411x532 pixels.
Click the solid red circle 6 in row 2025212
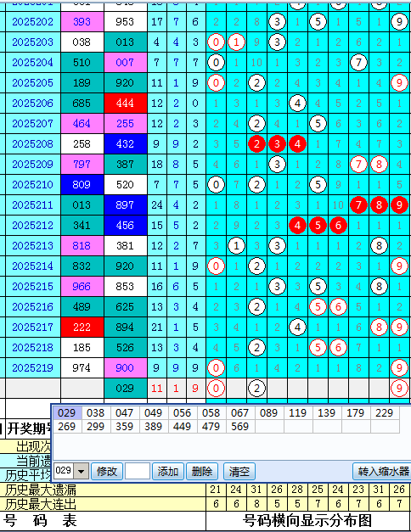click(x=338, y=226)
